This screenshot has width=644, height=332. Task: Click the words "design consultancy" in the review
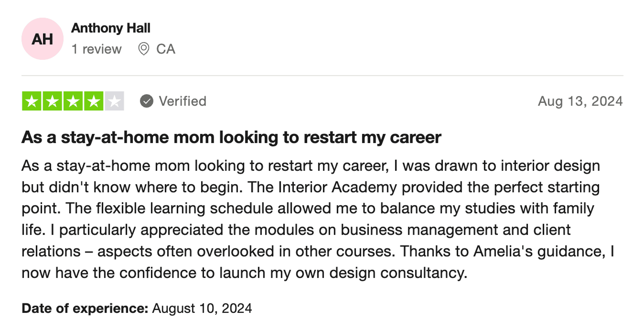click(405, 273)
